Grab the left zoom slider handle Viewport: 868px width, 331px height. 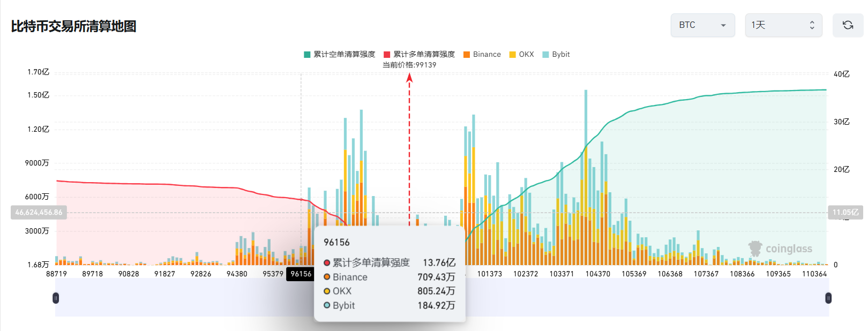coord(56,298)
